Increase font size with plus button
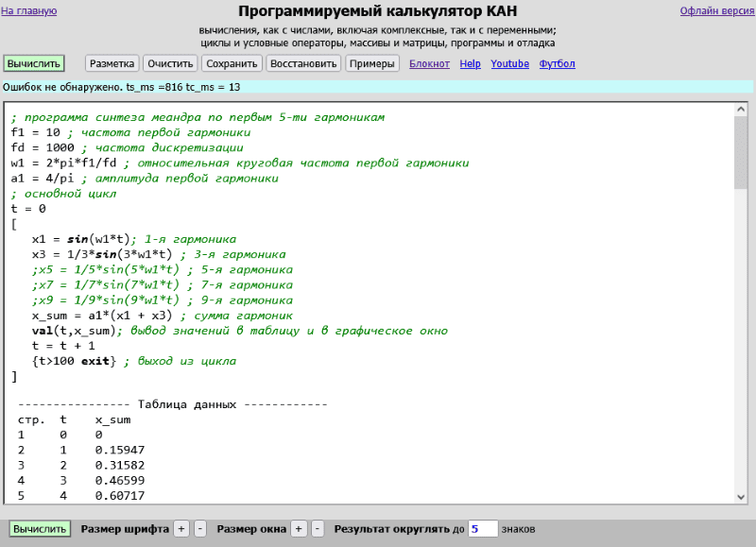This screenshot has height=547, width=756. coord(181,529)
